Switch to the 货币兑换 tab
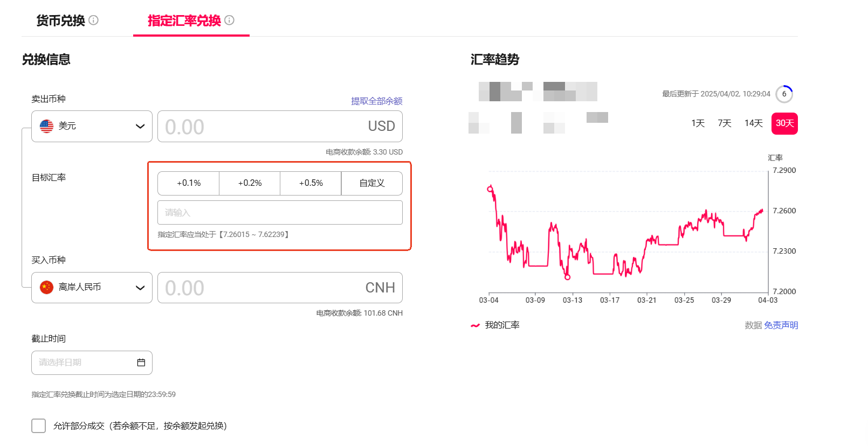Image resolution: width=868 pixels, height=446 pixels. 61,20
